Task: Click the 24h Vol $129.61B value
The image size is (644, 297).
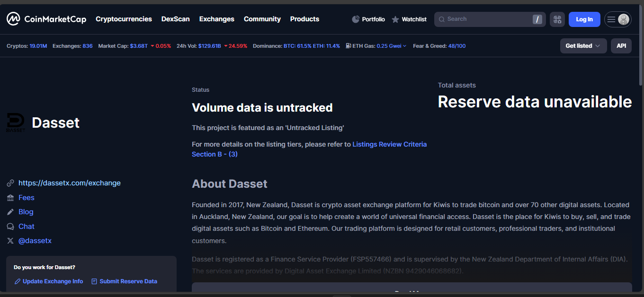Action: tap(209, 46)
